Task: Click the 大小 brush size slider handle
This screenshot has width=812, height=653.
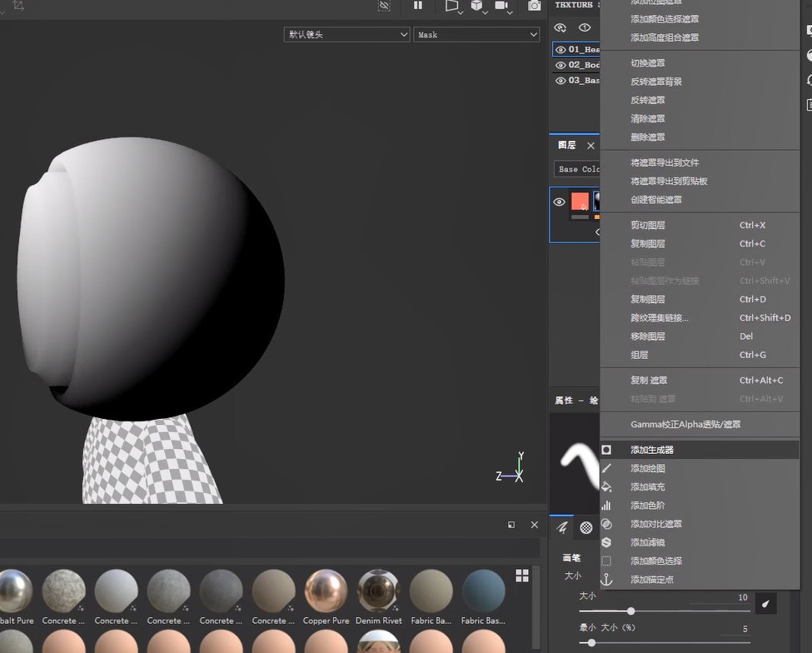Action: (630, 611)
